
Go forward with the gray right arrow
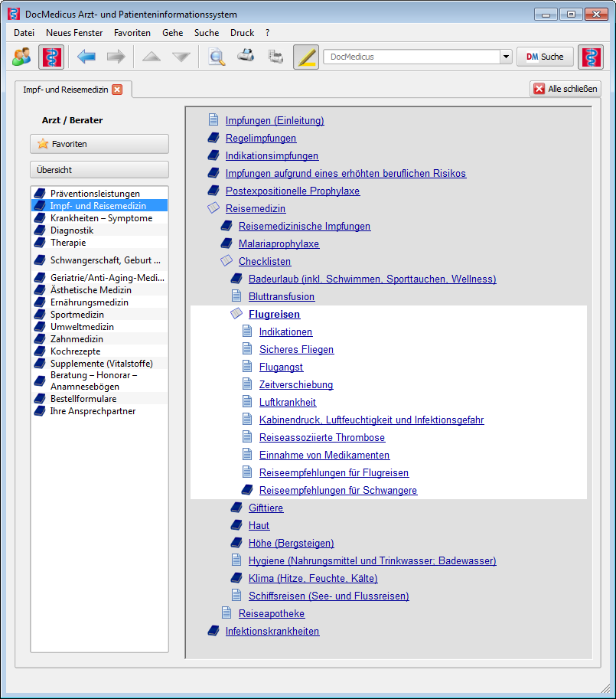[116, 57]
